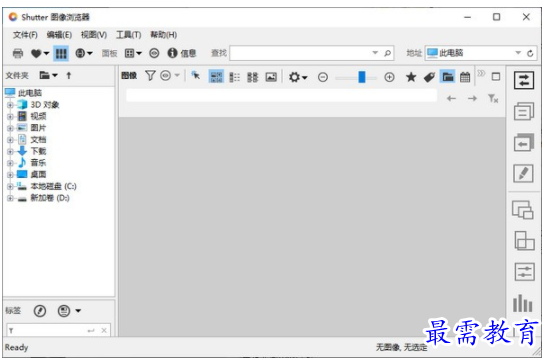Click the convert arrows icon in right sidebar
The width and height of the screenshot is (547, 364).
point(524,80)
